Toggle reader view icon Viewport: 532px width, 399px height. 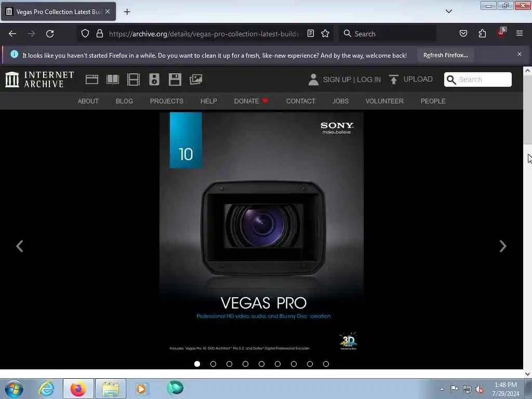tap(311, 33)
